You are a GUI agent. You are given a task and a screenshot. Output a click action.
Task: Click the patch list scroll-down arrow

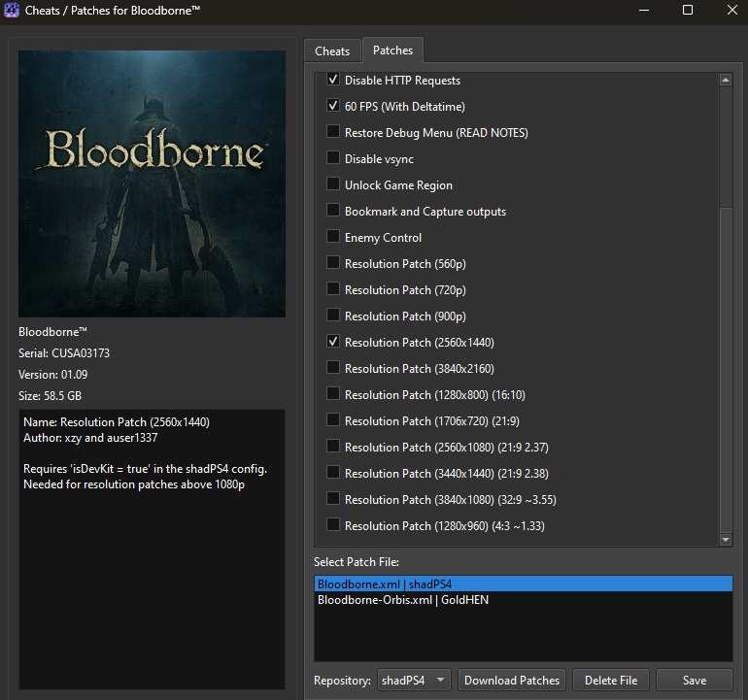(725, 539)
